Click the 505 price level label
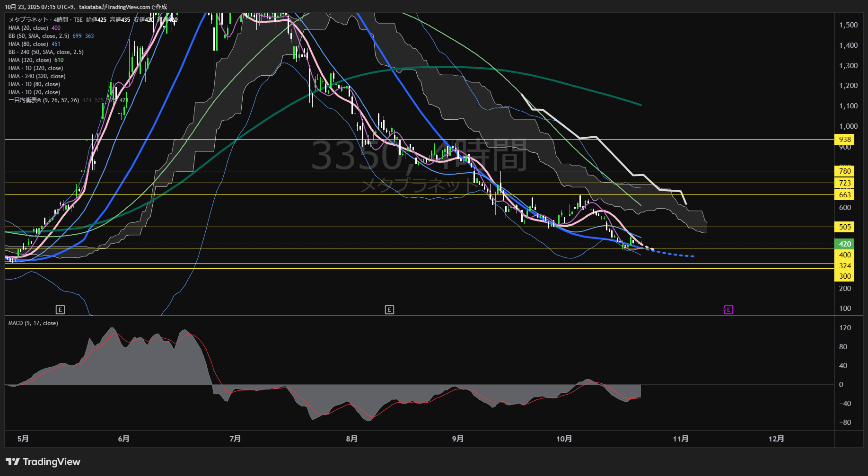The image size is (868, 476). [844, 227]
